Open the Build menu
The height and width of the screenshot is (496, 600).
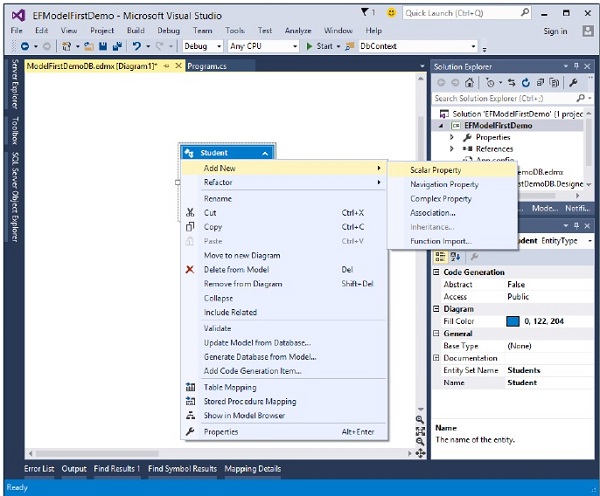tap(135, 31)
